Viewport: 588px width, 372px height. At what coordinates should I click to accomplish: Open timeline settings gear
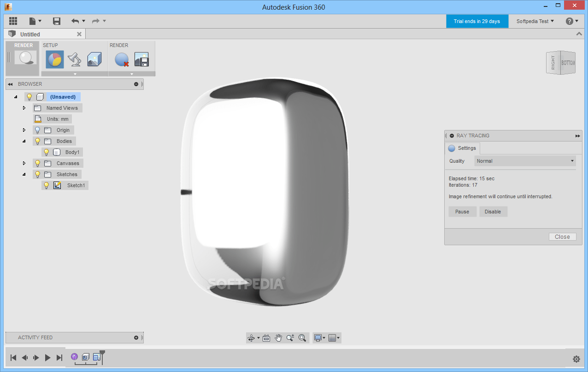point(576,359)
